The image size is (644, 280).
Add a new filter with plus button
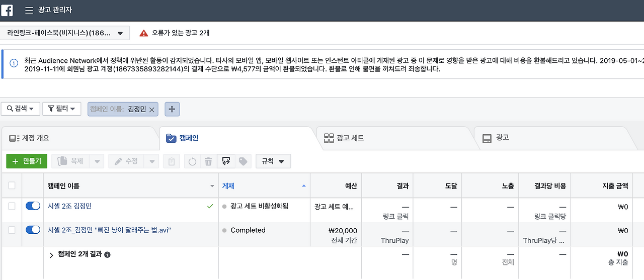click(x=172, y=109)
